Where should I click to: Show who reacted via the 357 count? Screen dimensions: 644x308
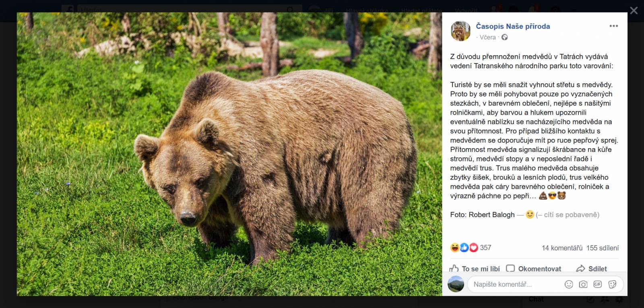pyautogui.click(x=485, y=248)
